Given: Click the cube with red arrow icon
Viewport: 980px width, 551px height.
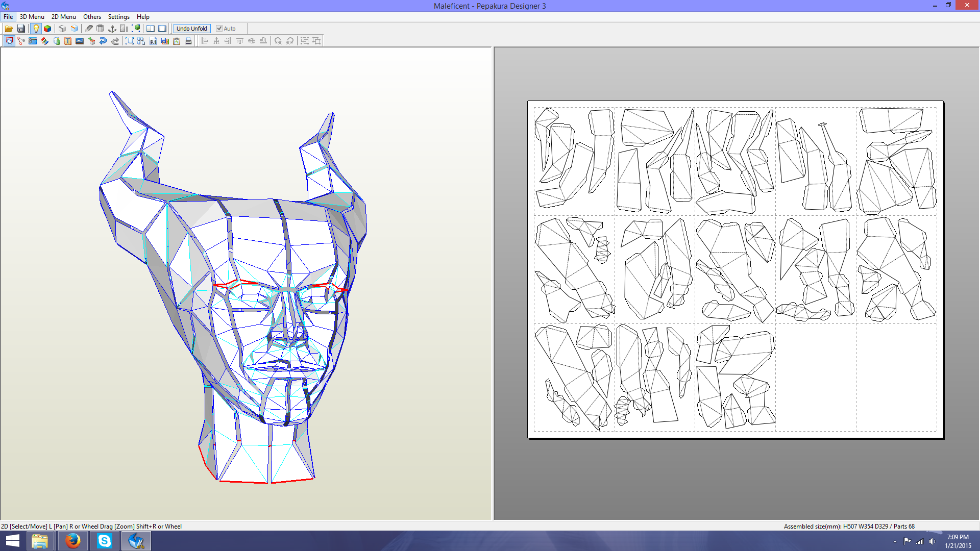Looking at the screenshot, I should [91, 41].
